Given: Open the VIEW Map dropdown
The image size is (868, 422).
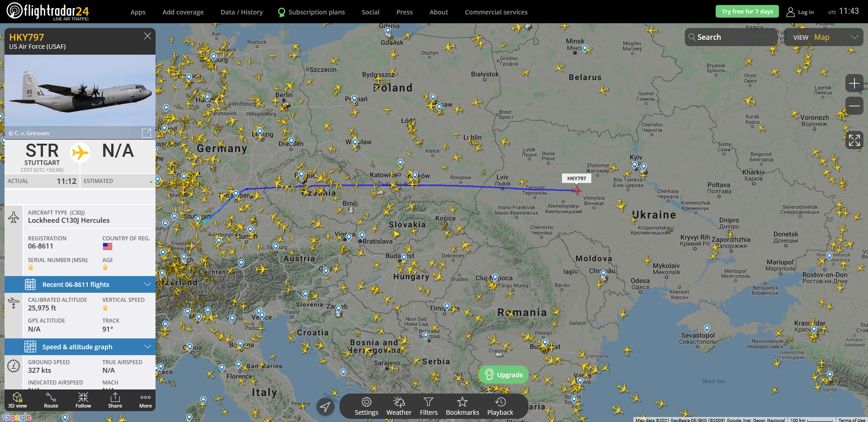Looking at the screenshot, I should 823,37.
